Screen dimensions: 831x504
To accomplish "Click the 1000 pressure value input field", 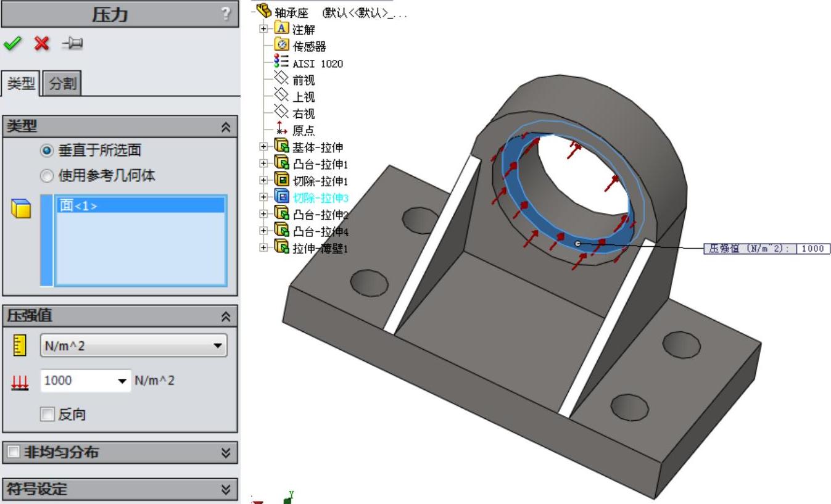I will point(78,381).
